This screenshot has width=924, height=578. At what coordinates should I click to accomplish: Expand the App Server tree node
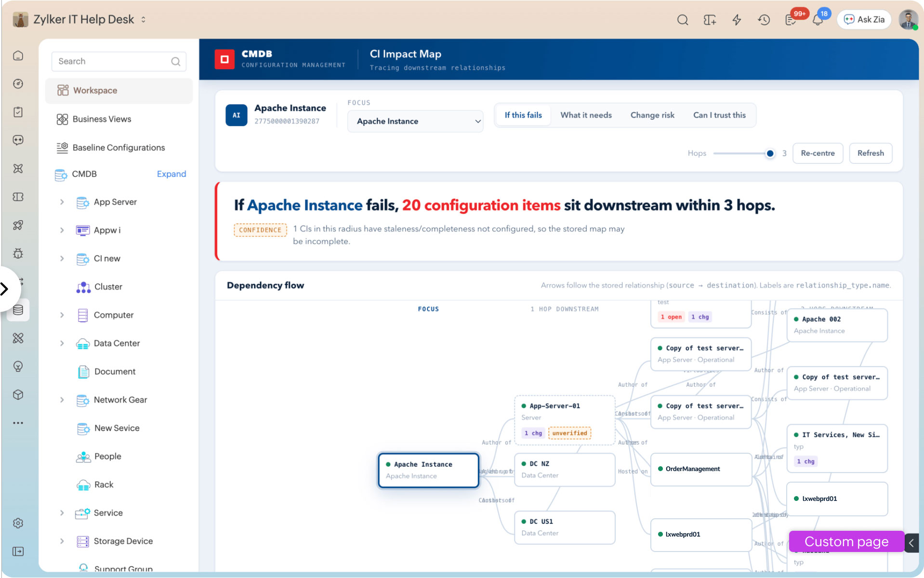coord(62,202)
